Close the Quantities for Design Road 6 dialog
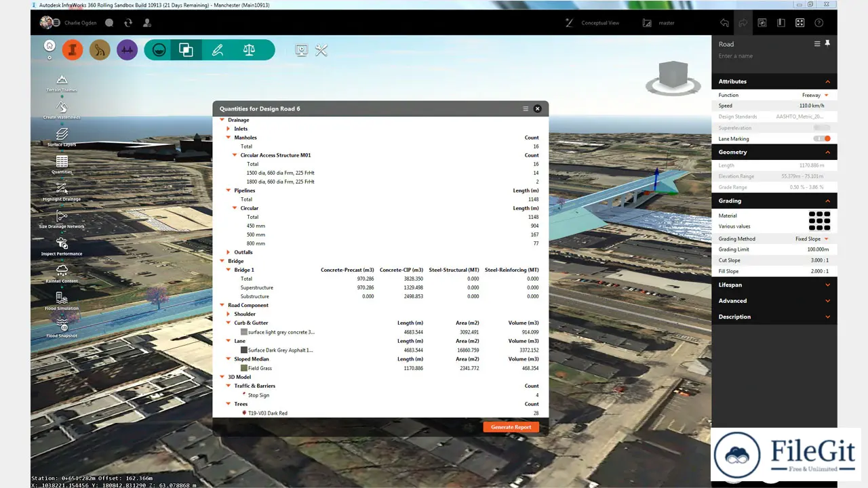The width and height of the screenshot is (868, 488). point(537,108)
